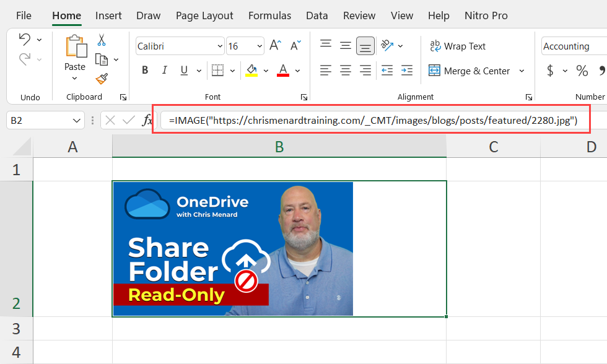Apply Comma Style number formatting
This screenshot has width=607, height=364.
pyautogui.click(x=603, y=71)
